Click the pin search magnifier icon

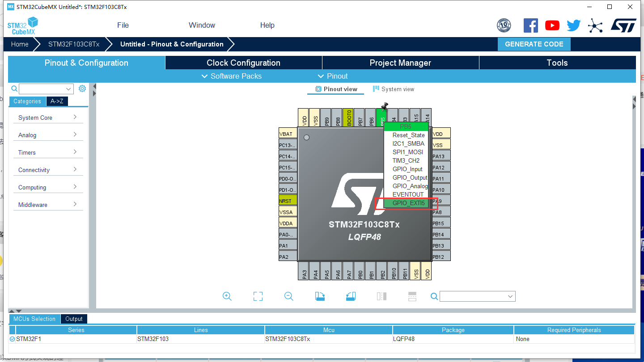[434, 296]
